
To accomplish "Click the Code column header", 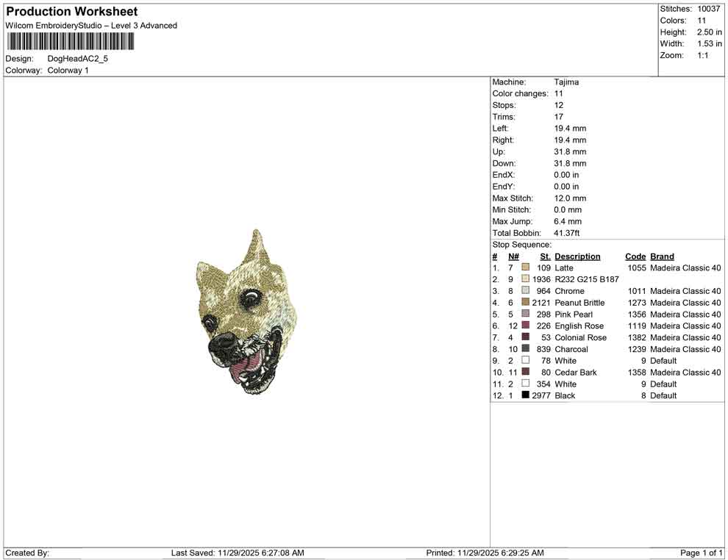I will pos(635,256).
